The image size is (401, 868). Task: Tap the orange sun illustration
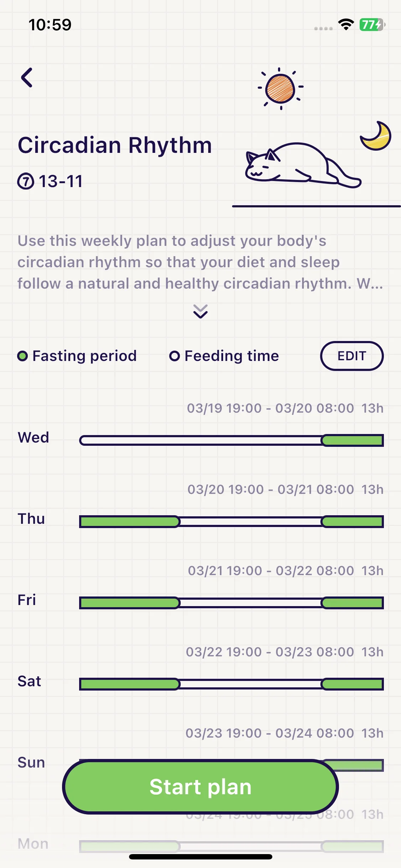pyautogui.click(x=280, y=88)
